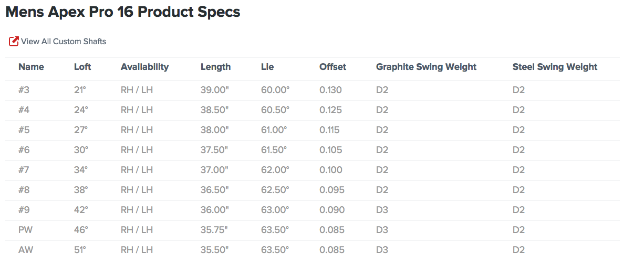
Task: Select the #7 row name cell
Action: [x=24, y=170]
